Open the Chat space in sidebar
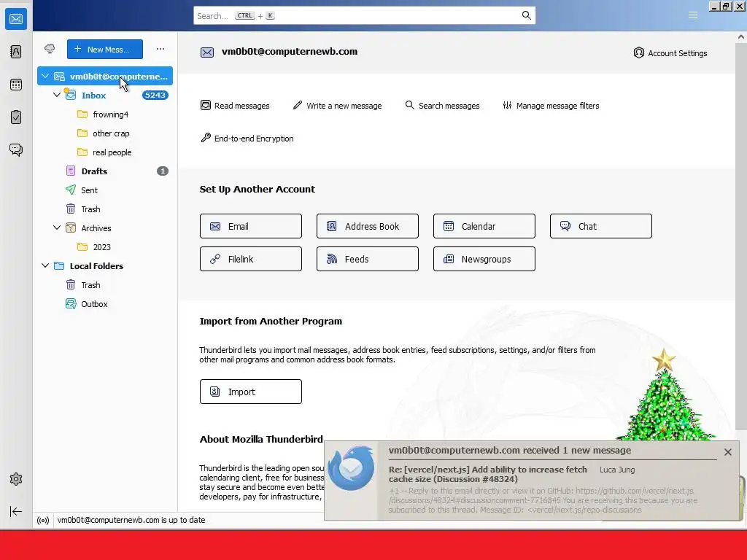The height and width of the screenshot is (560, 747). 16,150
